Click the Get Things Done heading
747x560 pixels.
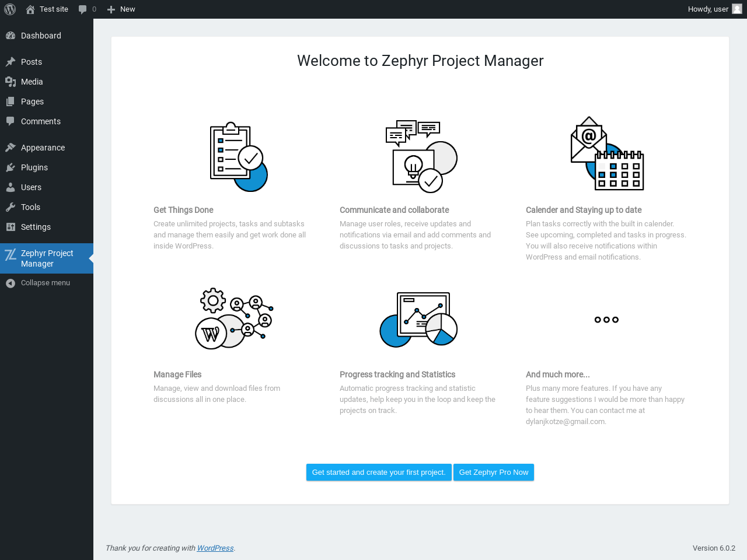tap(183, 210)
